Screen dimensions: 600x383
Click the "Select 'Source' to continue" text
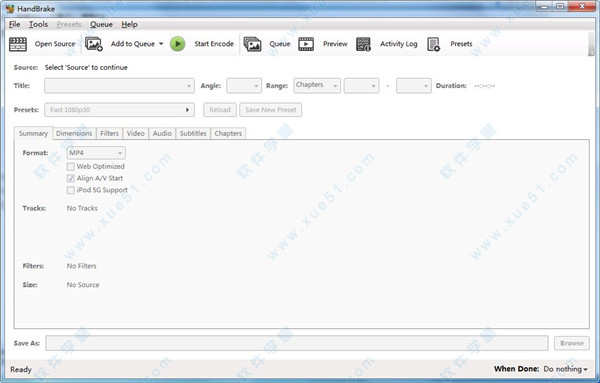86,67
